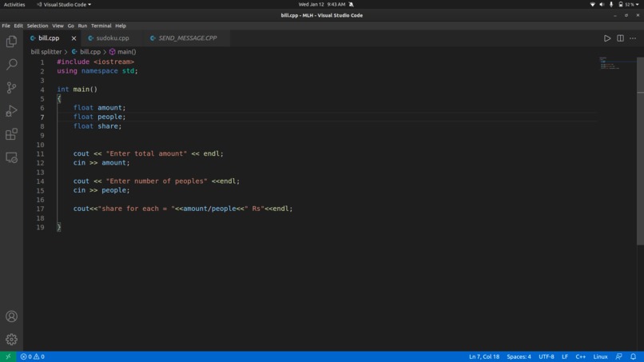Open the Visual Studio Code app menu dropdown
This screenshot has height=362, width=644.
(x=64, y=5)
